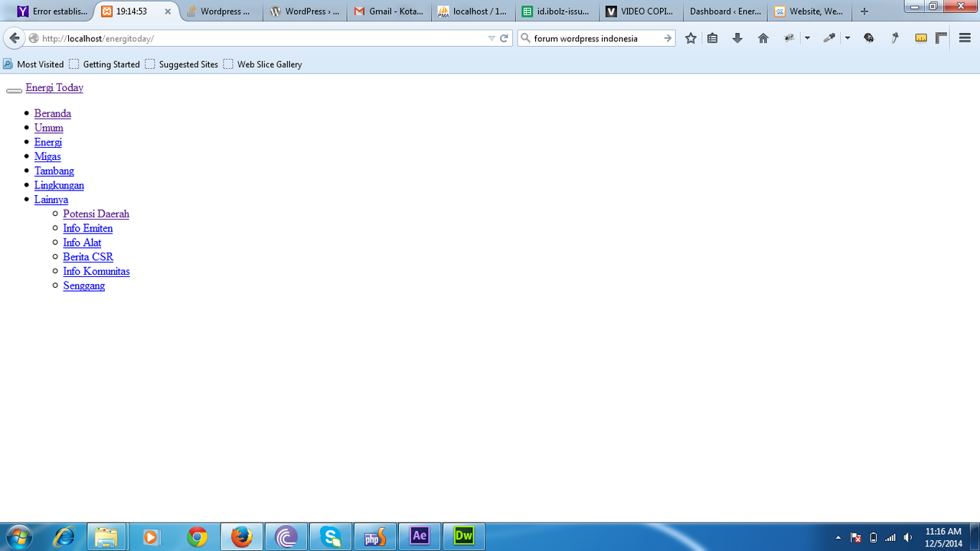The width and height of the screenshot is (980, 551).
Task: Open the Windows Start menu
Action: [19, 536]
